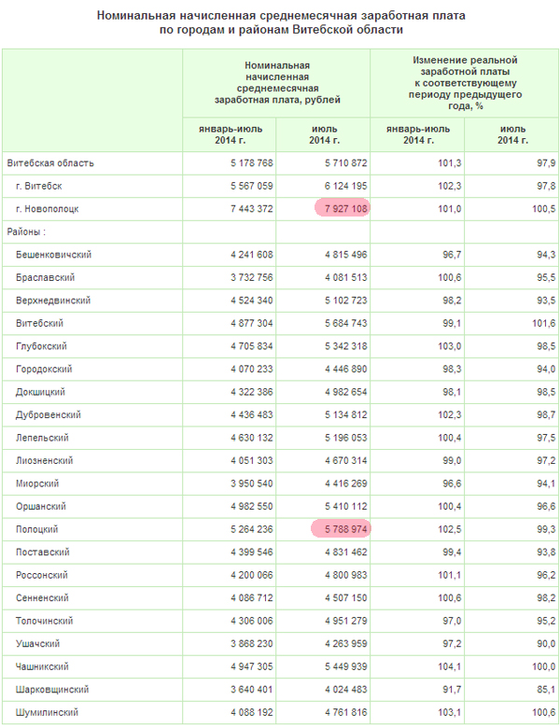Screen dimensions: 560x728
Task: Select the 'Полоцкий' district name
Action: point(38,530)
